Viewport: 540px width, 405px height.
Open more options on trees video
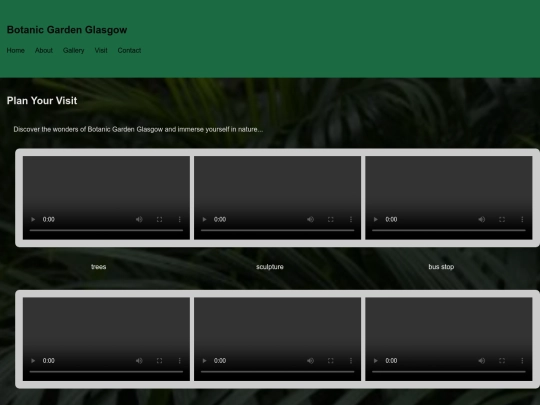tap(179, 219)
